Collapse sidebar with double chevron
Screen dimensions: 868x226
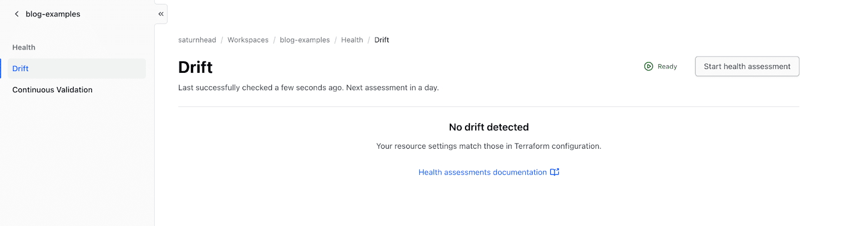tap(161, 14)
